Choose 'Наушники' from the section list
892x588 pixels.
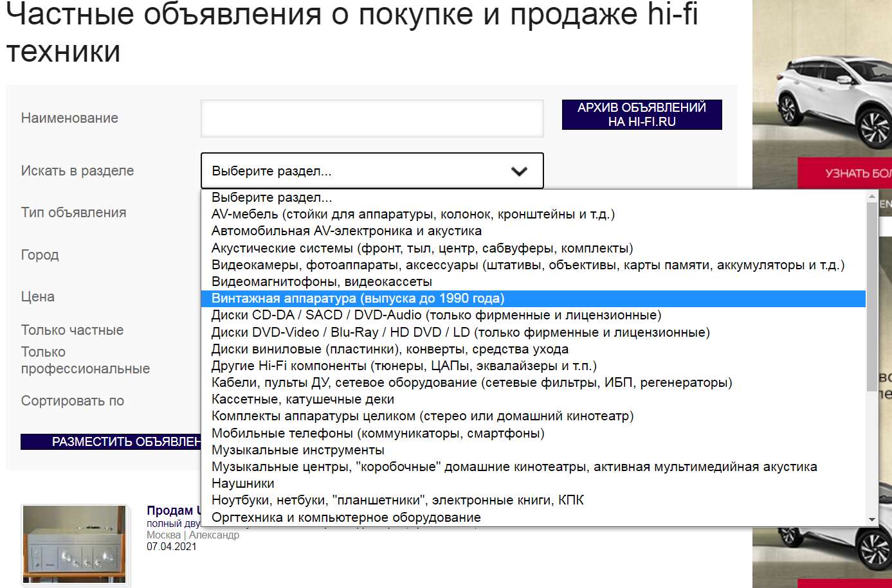(x=243, y=483)
